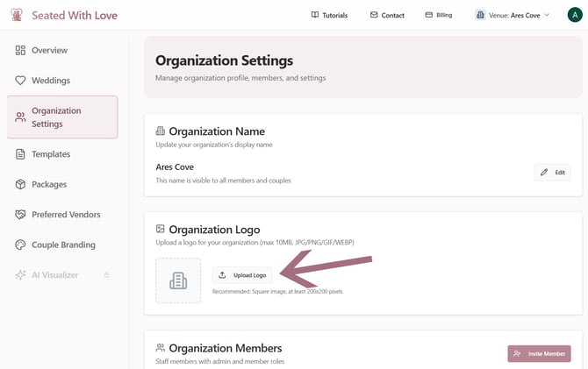Click the Seated With Love title link

[x=75, y=15]
